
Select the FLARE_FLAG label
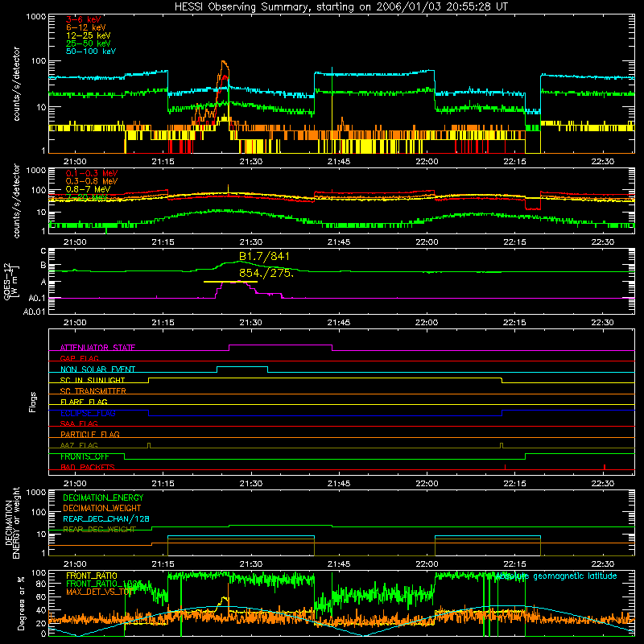pos(84,402)
